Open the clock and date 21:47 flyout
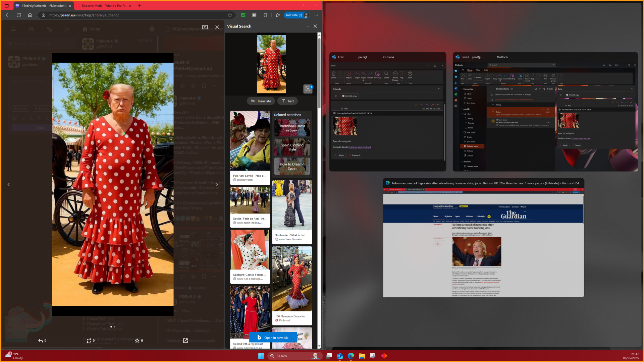The width and height of the screenshot is (644, 362). (x=631, y=356)
